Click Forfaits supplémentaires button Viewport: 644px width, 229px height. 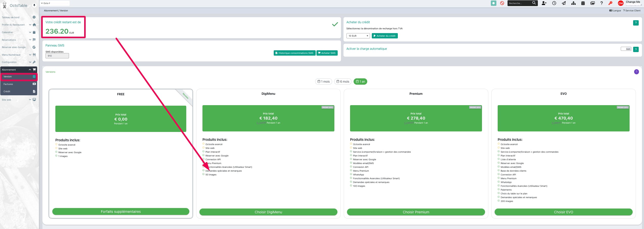tap(121, 212)
